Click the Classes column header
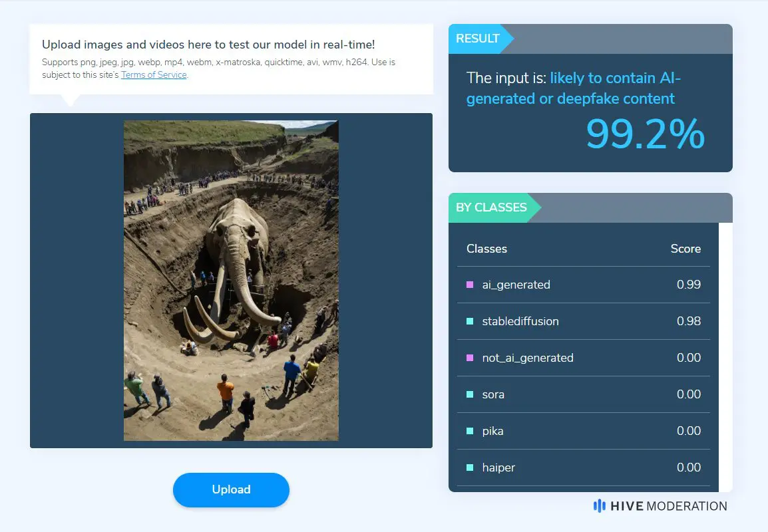Image resolution: width=768 pixels, height=532 pixels. 486,249
